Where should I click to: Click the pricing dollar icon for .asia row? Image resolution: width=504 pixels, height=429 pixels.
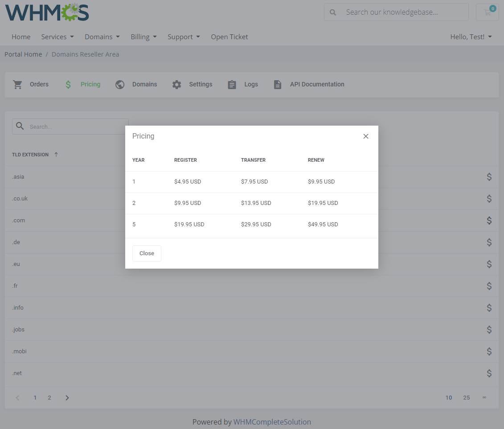489,177
